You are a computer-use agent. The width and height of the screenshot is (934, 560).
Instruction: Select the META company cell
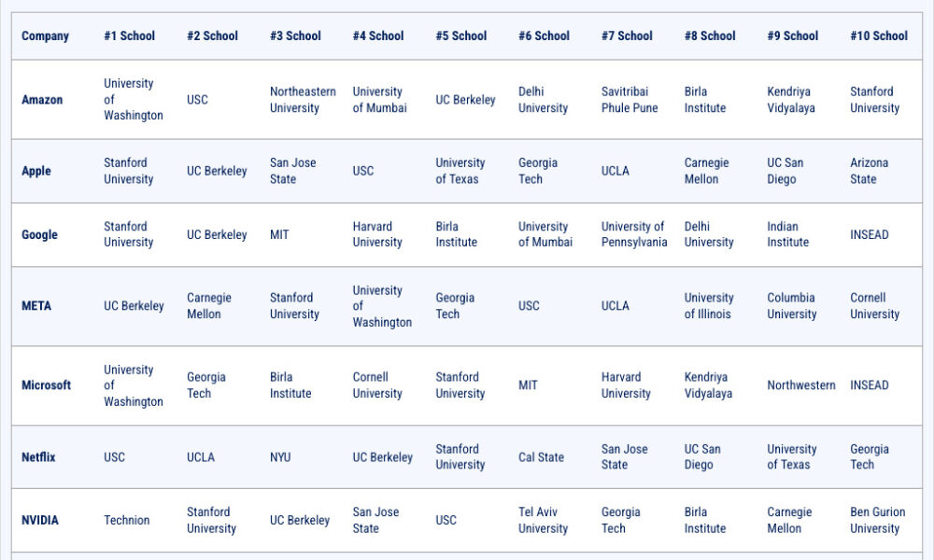tap(36, 306)
